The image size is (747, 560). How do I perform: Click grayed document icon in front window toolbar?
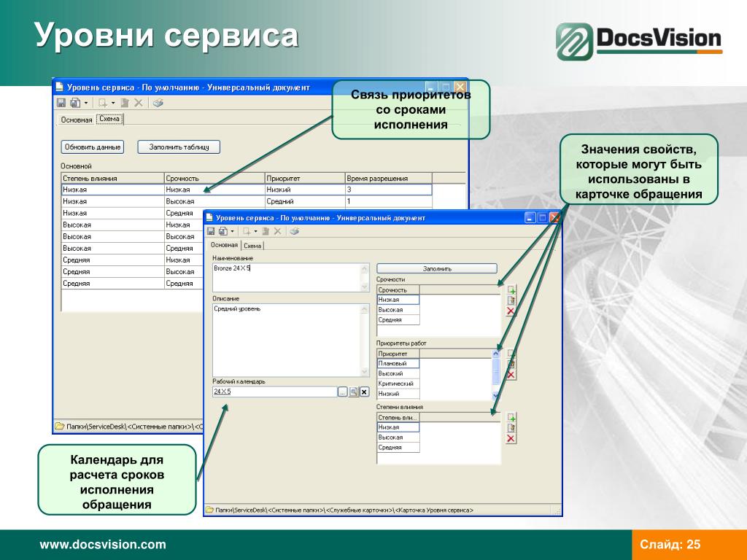point(266,231)
